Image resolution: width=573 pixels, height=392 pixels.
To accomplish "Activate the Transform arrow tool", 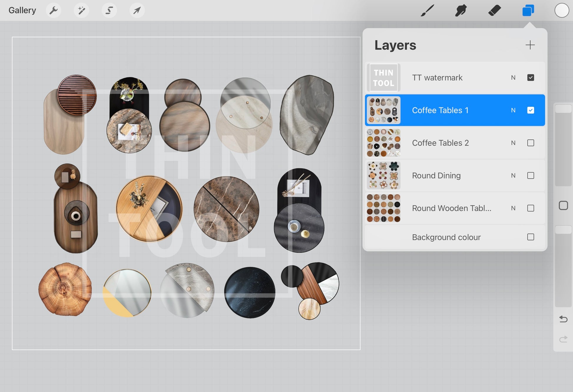I will pos(137,11).
